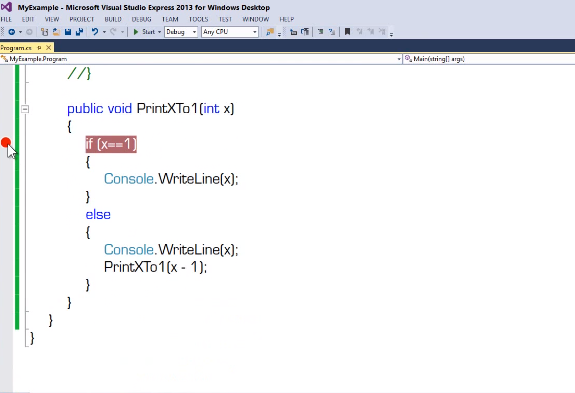Open the Main(string[] args) member dropdown
The height and width of the screenshot is (393, 575).
489,59
